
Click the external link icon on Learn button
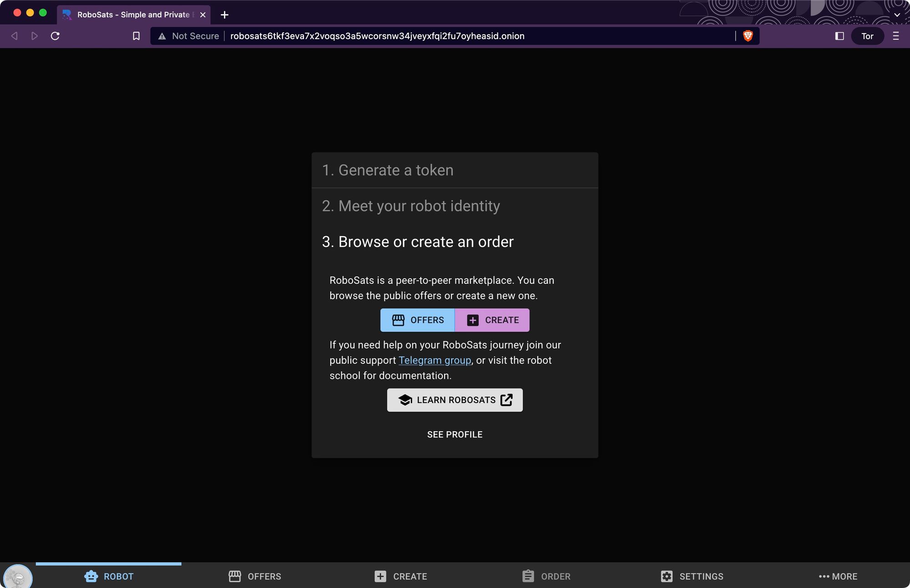[506, 400]
